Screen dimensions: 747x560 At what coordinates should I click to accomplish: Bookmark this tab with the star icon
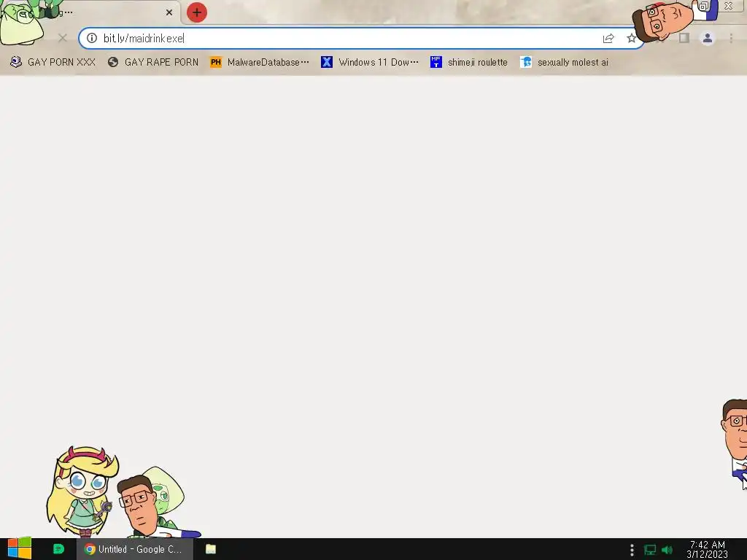631,38
